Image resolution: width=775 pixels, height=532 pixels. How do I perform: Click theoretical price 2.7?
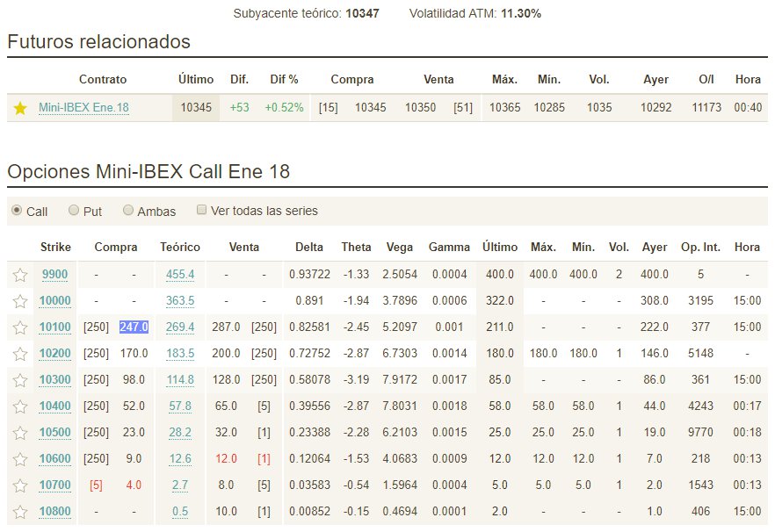[180, 485]
